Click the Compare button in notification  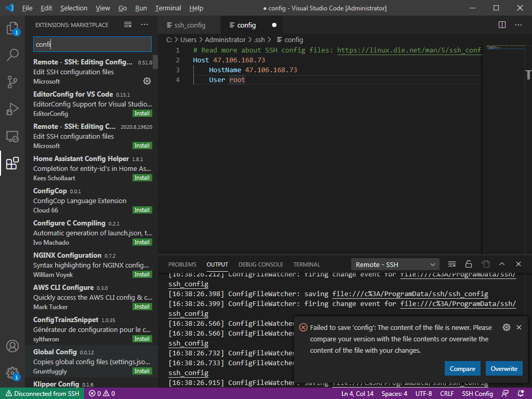tap(462, 369)
